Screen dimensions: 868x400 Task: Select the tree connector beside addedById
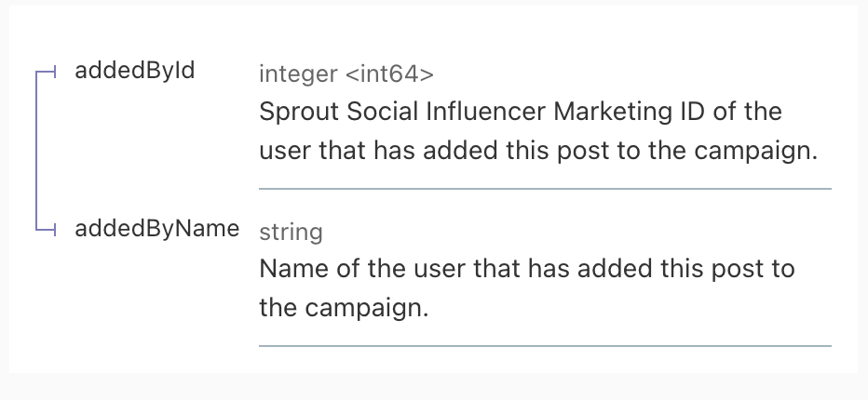tap(48, 71)
